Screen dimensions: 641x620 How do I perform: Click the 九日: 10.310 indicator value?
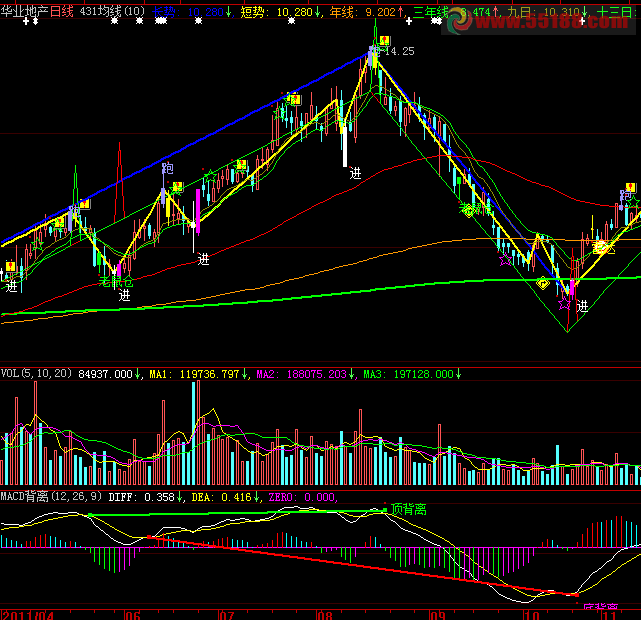pyautogui.click(x=546, y=12)
